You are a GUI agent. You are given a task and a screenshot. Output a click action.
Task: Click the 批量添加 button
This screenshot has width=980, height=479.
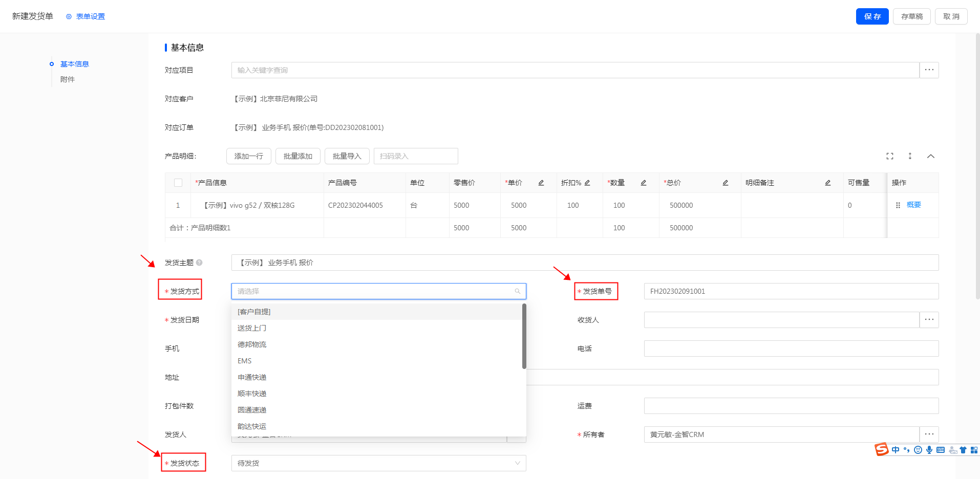coord(298,156)
